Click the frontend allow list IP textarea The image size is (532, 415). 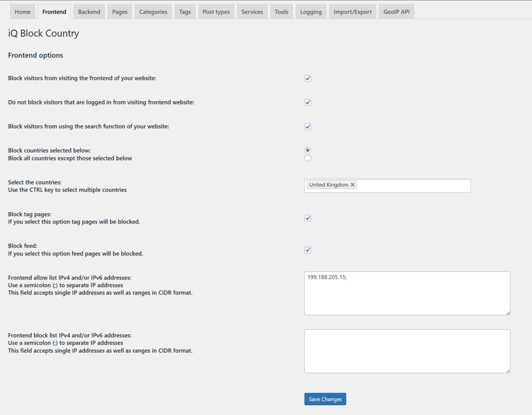click(407, 293)
